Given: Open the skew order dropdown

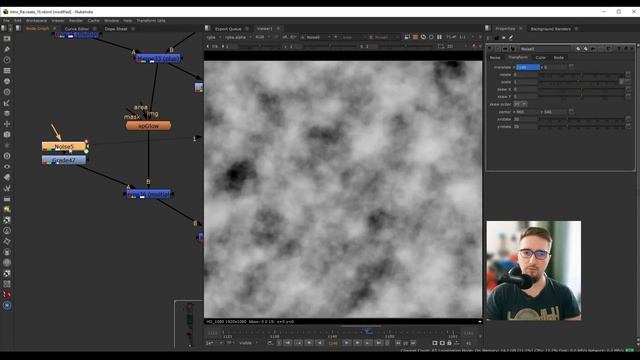Looking at the screenshot, I should [520, 104].
